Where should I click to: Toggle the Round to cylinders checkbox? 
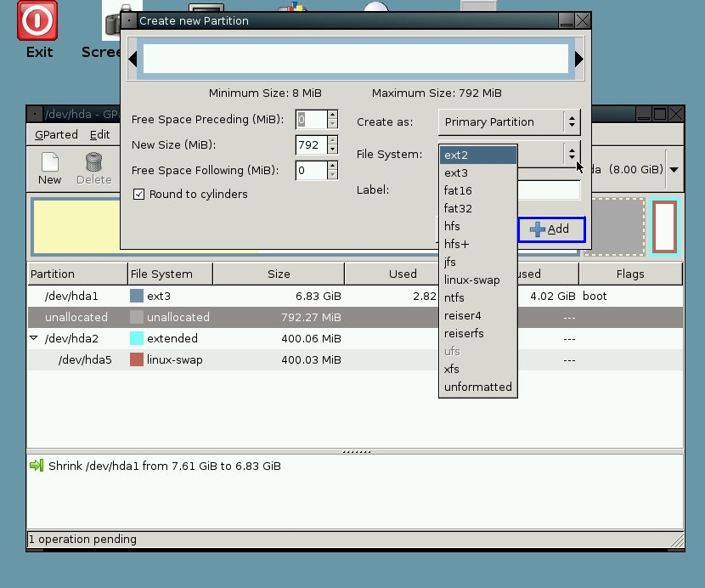[138, 194]
